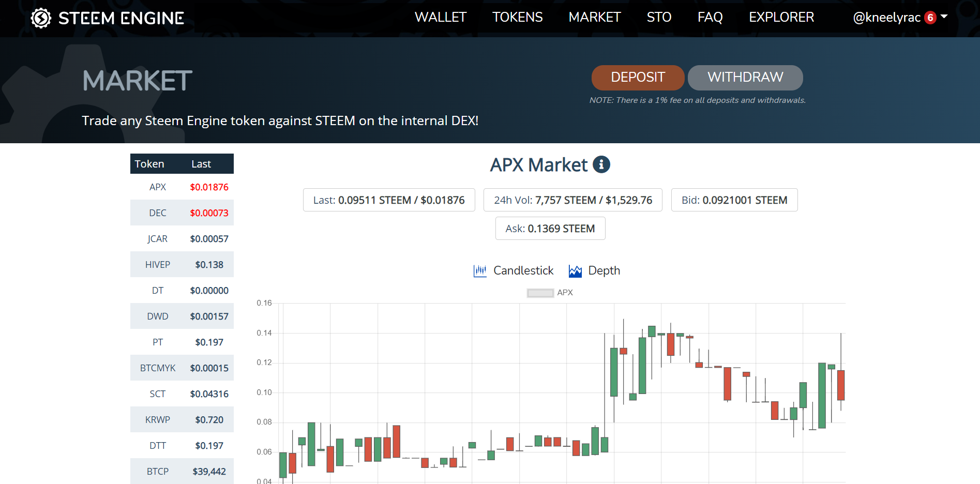Select the SCT token row

pos(182,394)
